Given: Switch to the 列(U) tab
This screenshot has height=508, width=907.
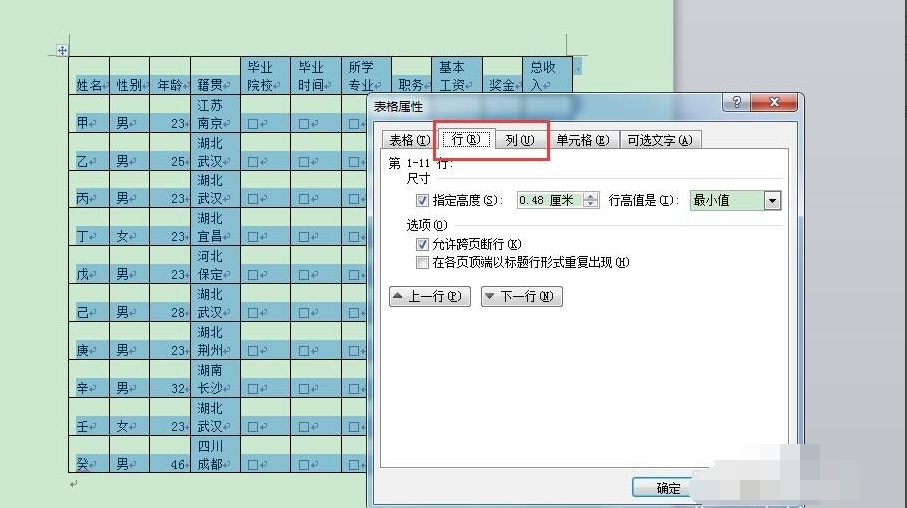Looking at the screenshot, I should tap(519, 140).
